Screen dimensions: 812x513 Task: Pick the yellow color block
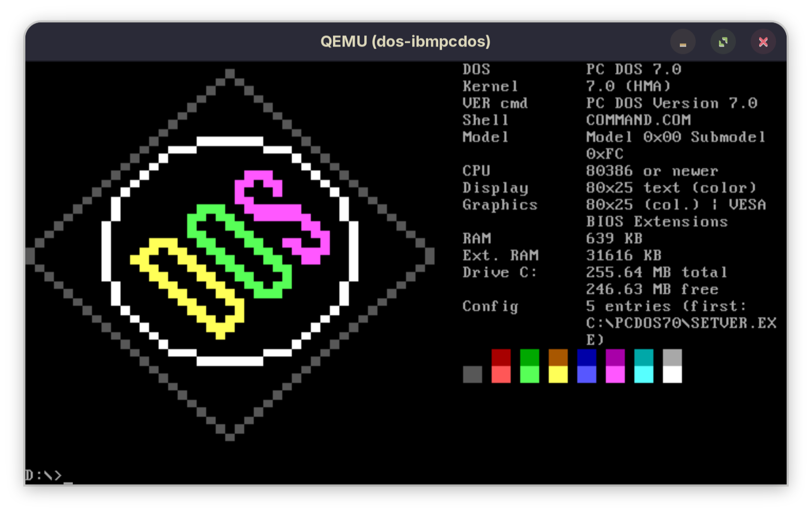pos(558,374)
